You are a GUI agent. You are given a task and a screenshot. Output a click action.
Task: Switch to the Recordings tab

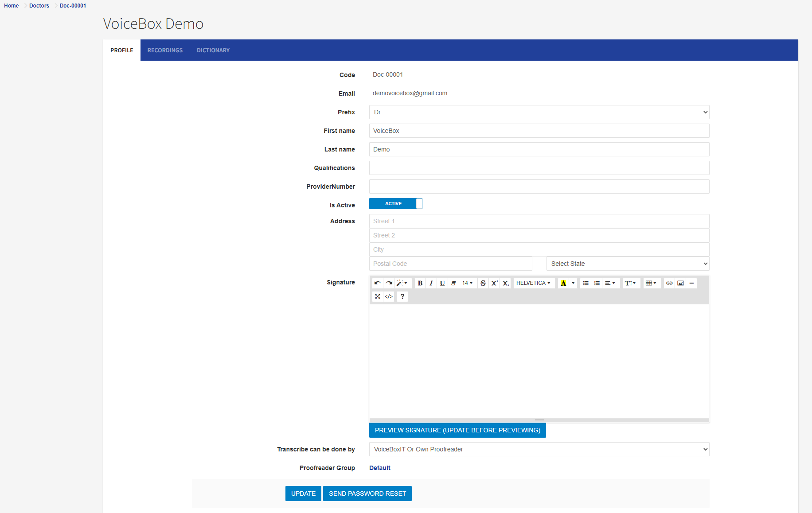[165, 50]
